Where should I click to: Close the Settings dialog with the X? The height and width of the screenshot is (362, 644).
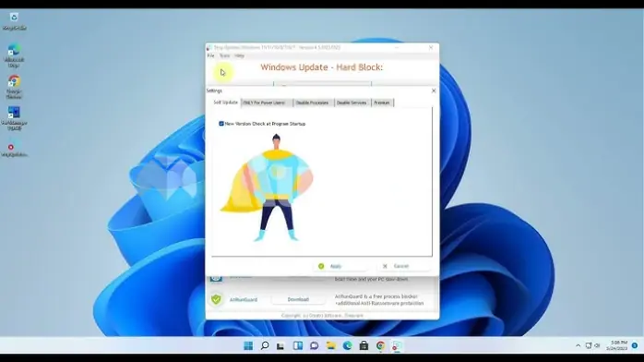click(x=434, y=90)
